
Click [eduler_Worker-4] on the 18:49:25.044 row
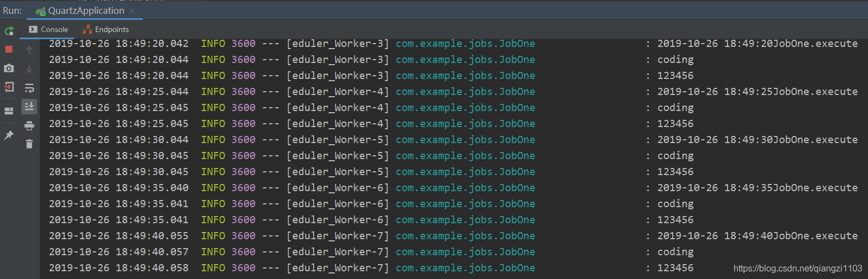337,91
